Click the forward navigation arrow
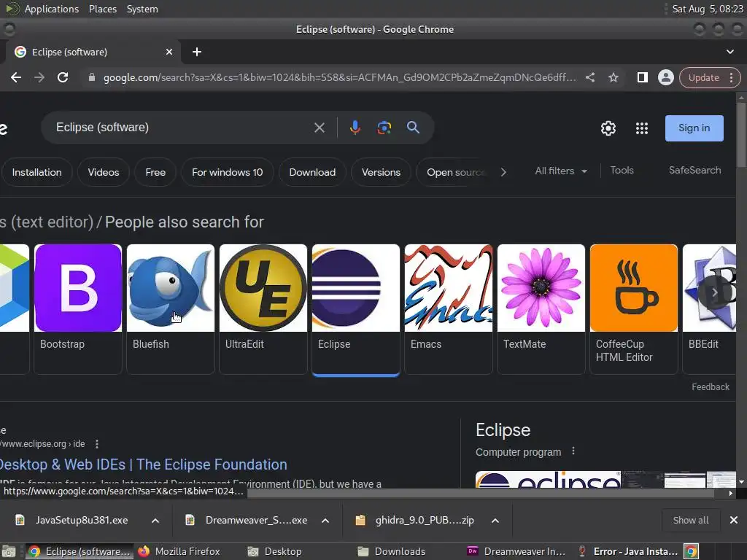 pos(39,77)
